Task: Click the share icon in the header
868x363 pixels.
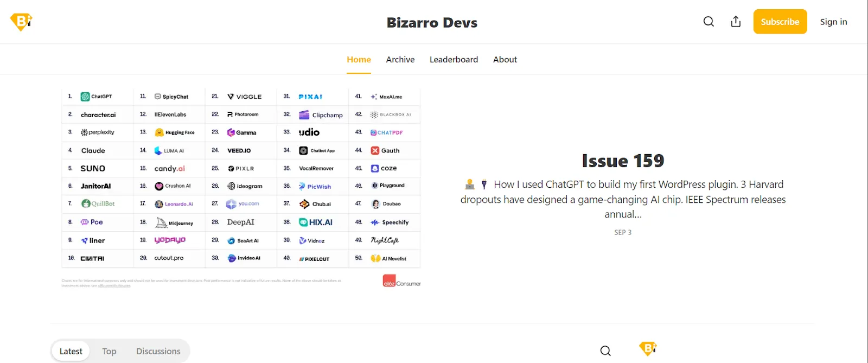Action: click(x=736, y=22)
